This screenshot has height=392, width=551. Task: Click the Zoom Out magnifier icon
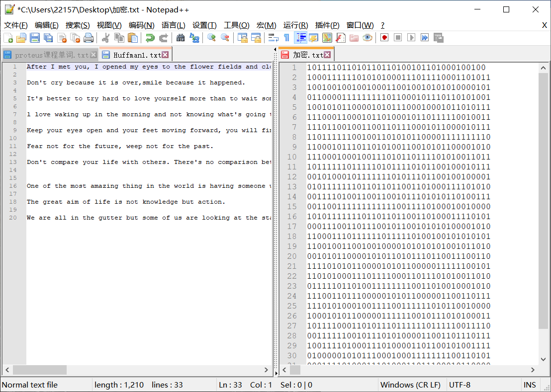click(x=225, y=38)
